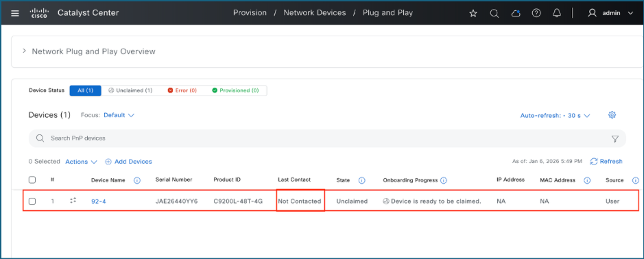Check the box for device 92-4
The width and height of the screenshot is (644, 259).
pos(32,201)
